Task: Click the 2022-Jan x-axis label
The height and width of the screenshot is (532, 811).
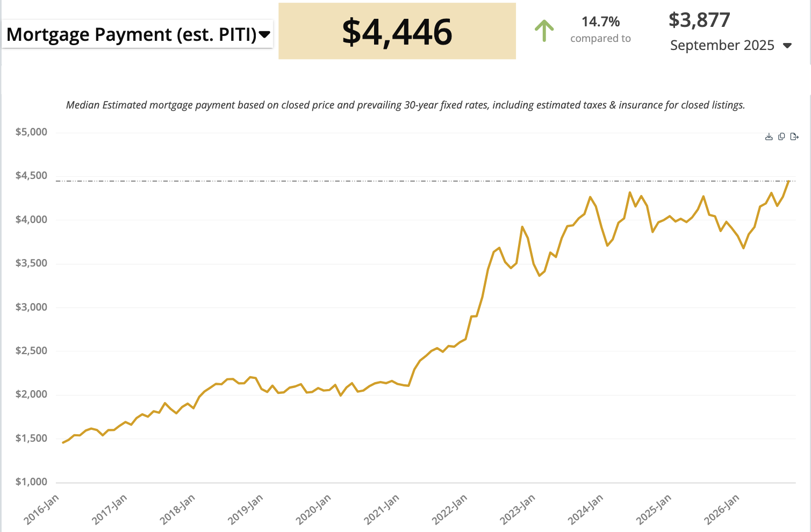Action: 450,509
